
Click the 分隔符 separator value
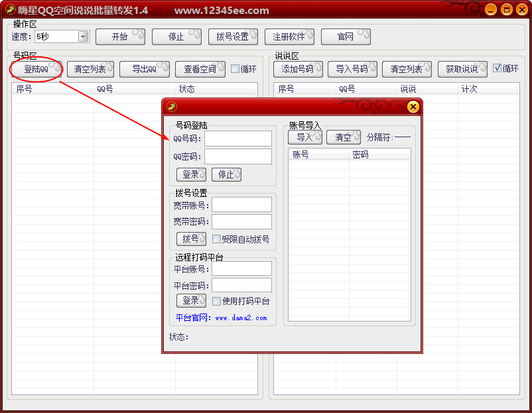tap(403, 137)
